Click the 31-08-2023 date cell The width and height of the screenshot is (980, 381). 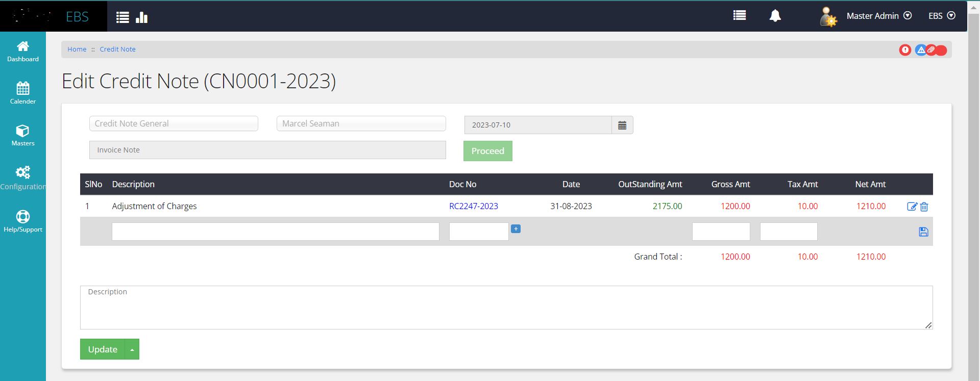tap(571, 206)
